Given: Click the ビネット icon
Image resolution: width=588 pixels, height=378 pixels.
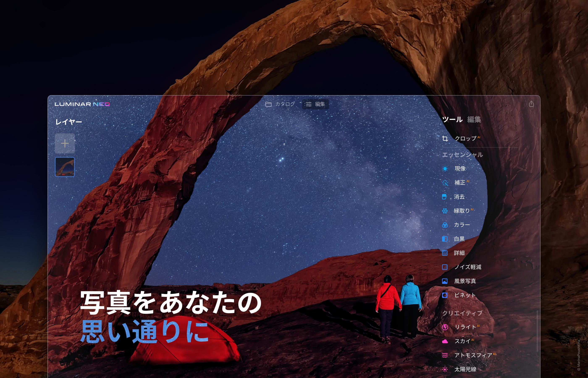Looking at the screenshot, I should (445, 295).
